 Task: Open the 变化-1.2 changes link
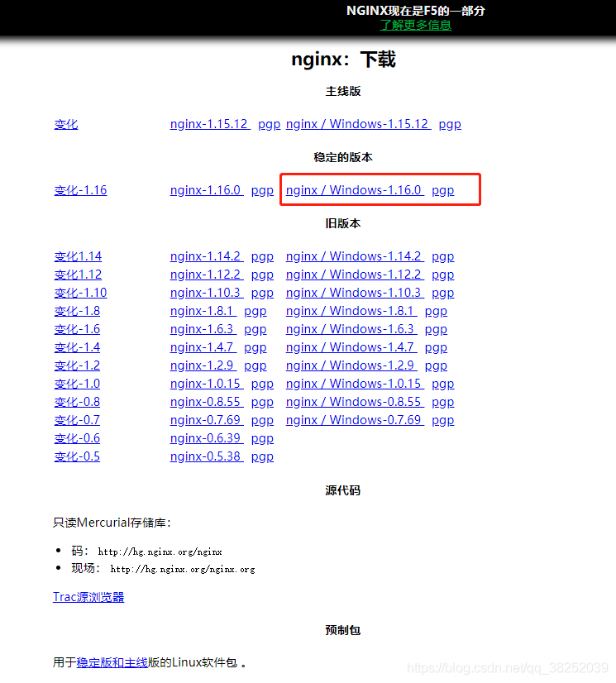pos(77,365)
